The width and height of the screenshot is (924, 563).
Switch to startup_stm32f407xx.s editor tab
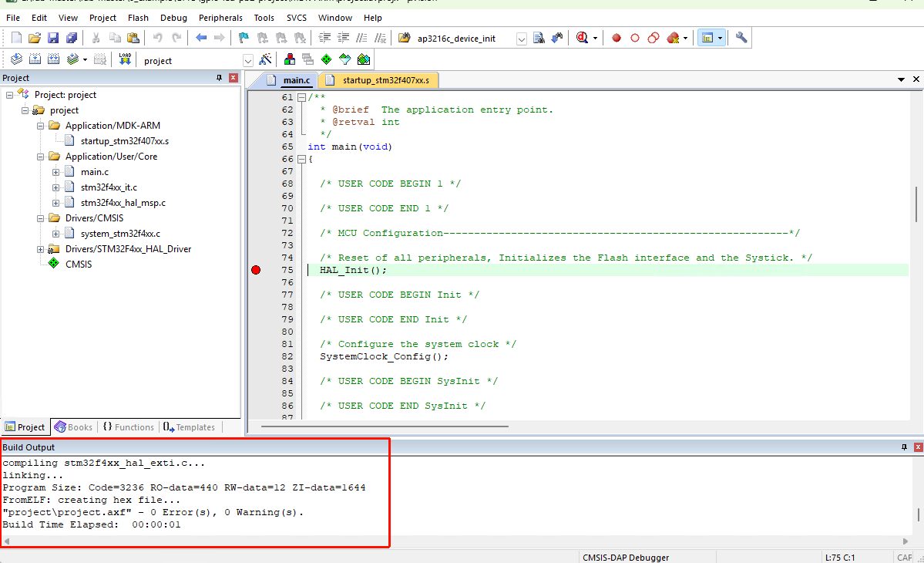tap(385, 80)
